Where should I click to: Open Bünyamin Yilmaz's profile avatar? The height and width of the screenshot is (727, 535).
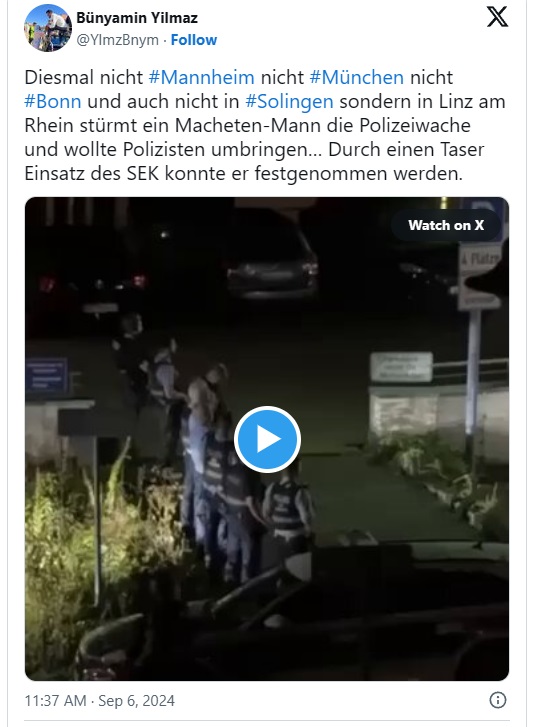coord(47,28)
